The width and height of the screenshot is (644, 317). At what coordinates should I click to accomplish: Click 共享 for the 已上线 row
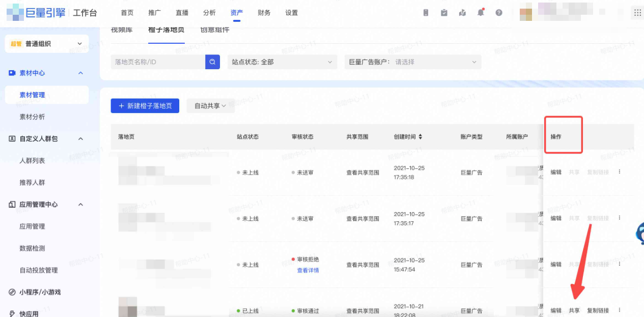(574, 310)
